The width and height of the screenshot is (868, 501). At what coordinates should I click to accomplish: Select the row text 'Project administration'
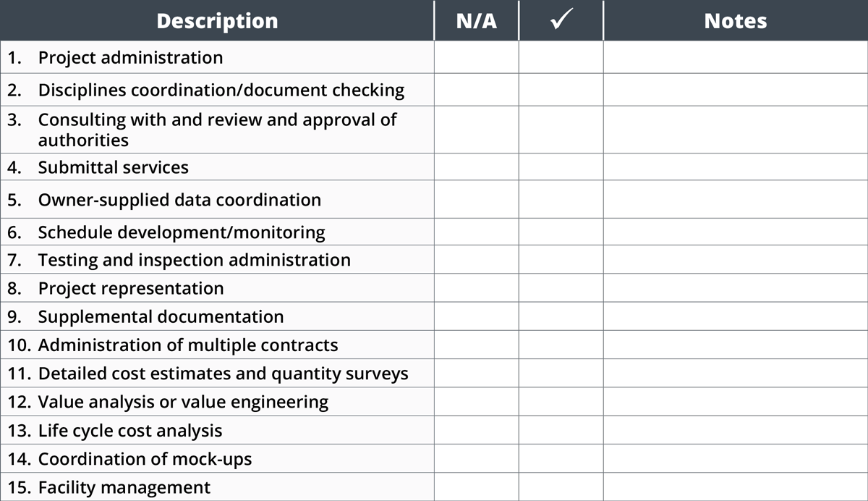point(130,57)
